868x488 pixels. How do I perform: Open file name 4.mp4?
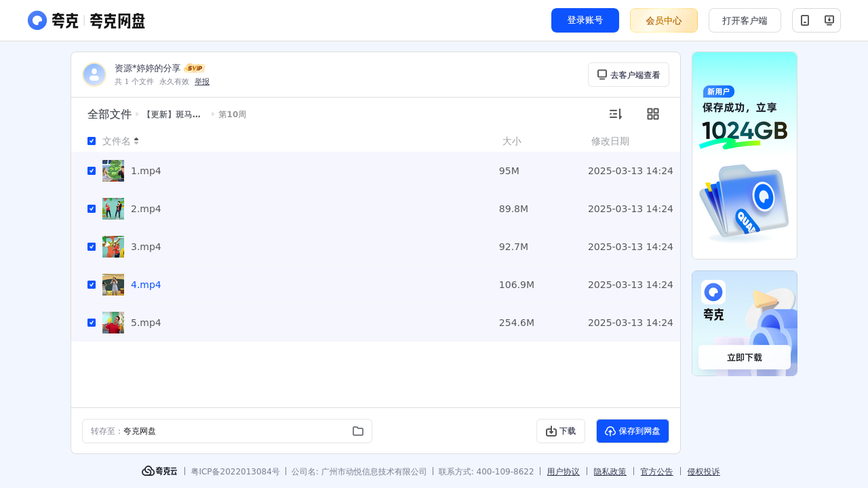click(x=146, y=285)
